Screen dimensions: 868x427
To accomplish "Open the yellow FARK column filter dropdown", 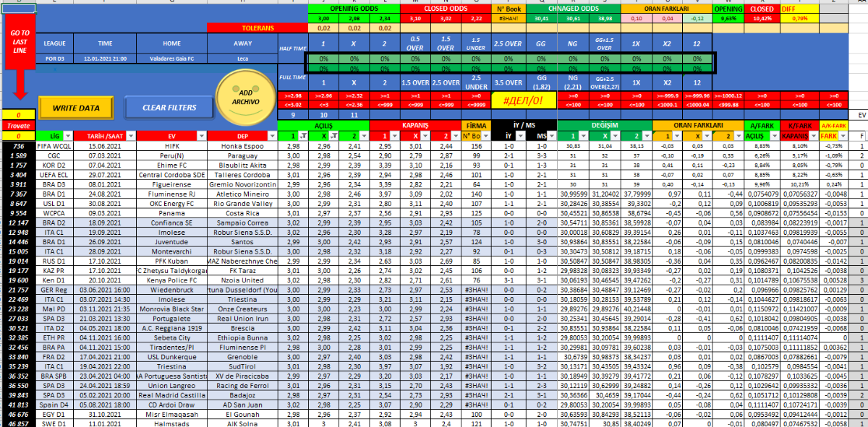I will tap(843, 136).
